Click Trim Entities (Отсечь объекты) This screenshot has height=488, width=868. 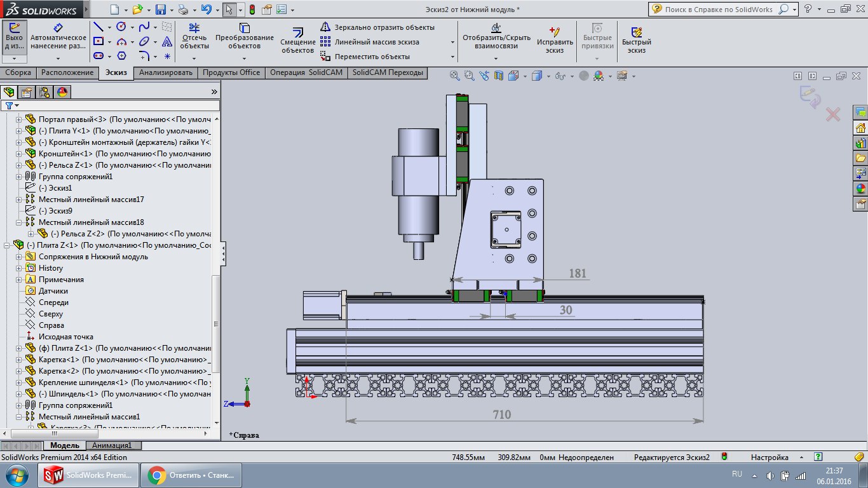[x=194, y=37]
